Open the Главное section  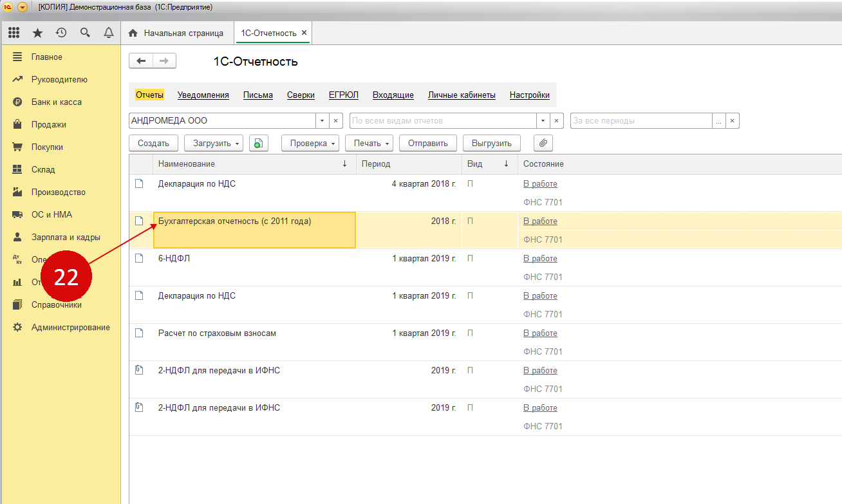pyautogui.click(x=46, y=57)
